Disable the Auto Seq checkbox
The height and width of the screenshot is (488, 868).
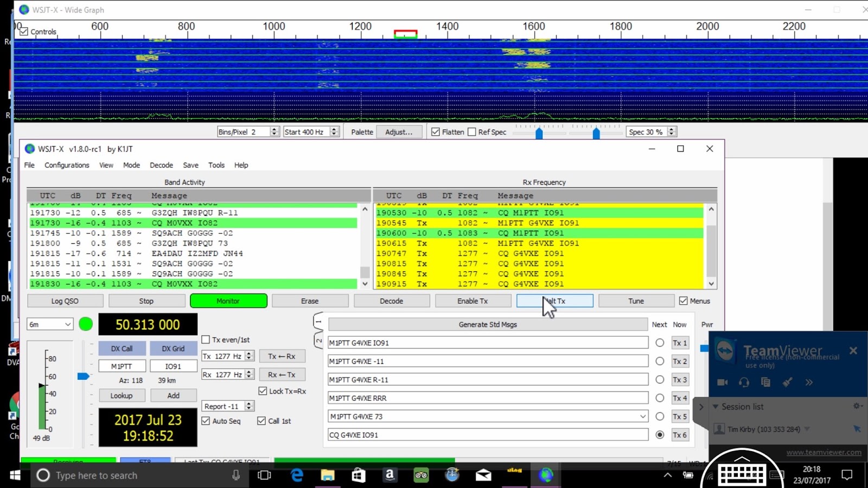point(206,421)
